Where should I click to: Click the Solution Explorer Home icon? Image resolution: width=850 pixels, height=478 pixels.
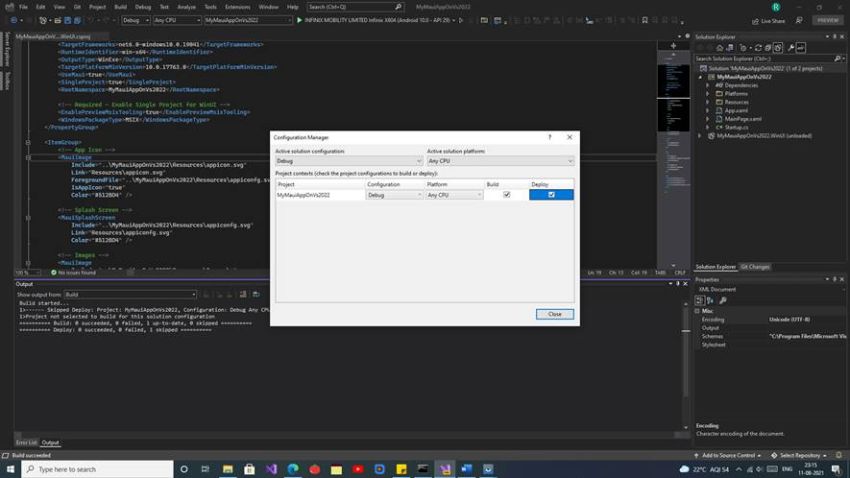point(719,48)
